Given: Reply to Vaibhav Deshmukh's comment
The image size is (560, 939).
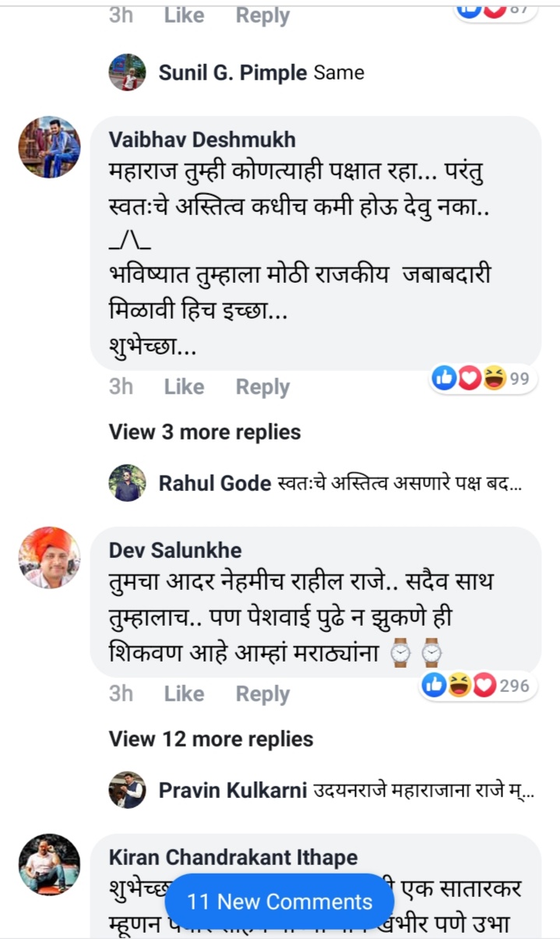Looking at the screenshot, I should [x=262, y=387].
